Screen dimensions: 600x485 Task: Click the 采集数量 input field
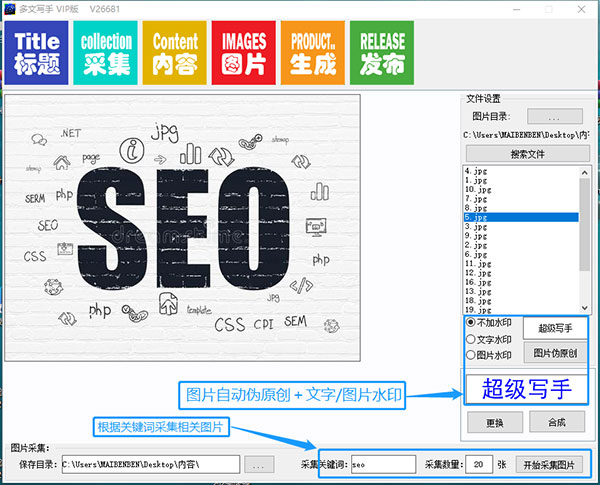479,464
